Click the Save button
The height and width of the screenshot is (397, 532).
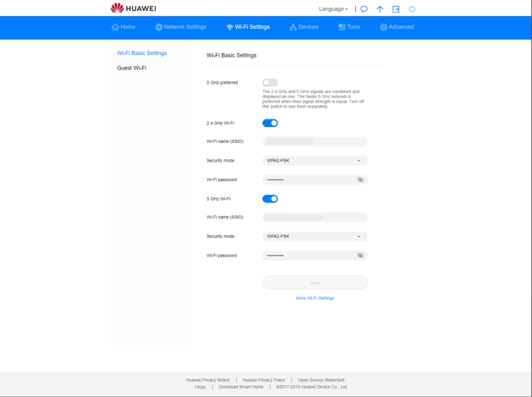tap(315, 283)
